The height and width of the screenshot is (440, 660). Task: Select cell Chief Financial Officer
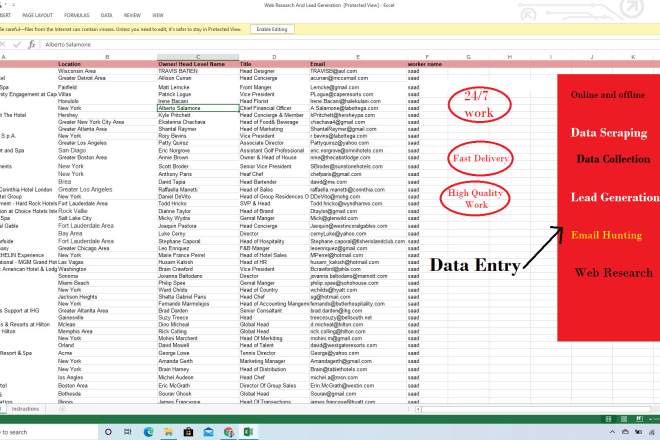coord(274,108)
